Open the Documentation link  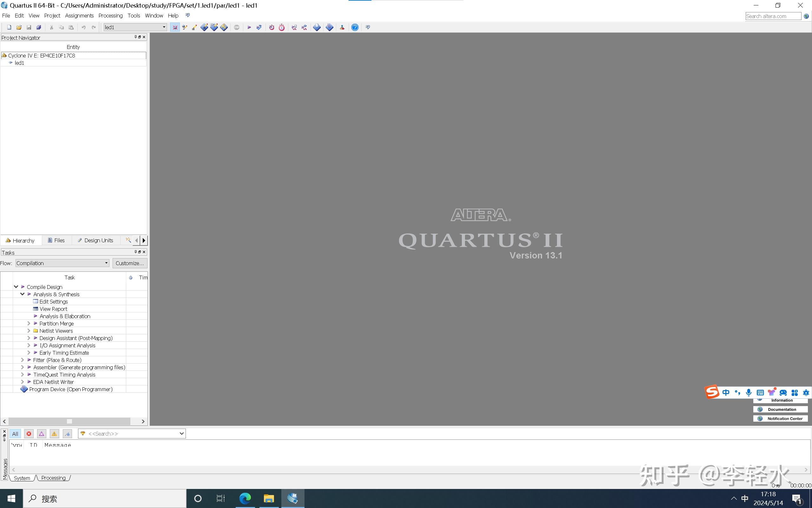[x=781, y=409]
